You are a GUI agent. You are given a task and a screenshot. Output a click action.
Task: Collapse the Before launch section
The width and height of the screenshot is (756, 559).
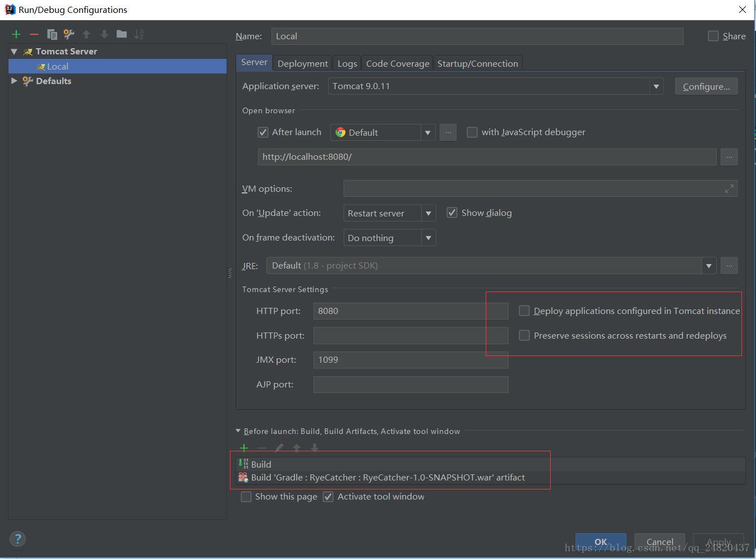coord(238,431)
